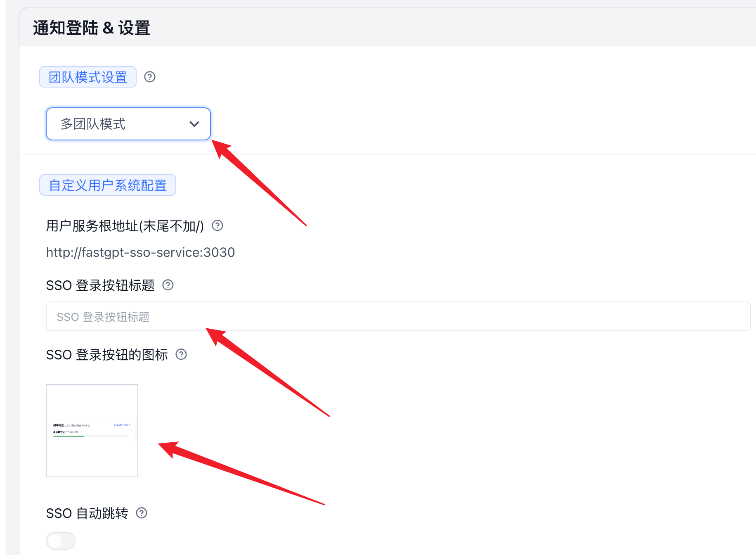Click green progress bar inside icon thumbnail
Screen dimensions: 756x555
[69, 436]
